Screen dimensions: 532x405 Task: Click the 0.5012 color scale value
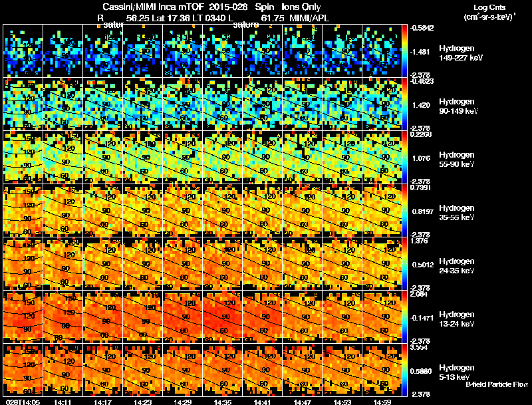tap(423, 265)
